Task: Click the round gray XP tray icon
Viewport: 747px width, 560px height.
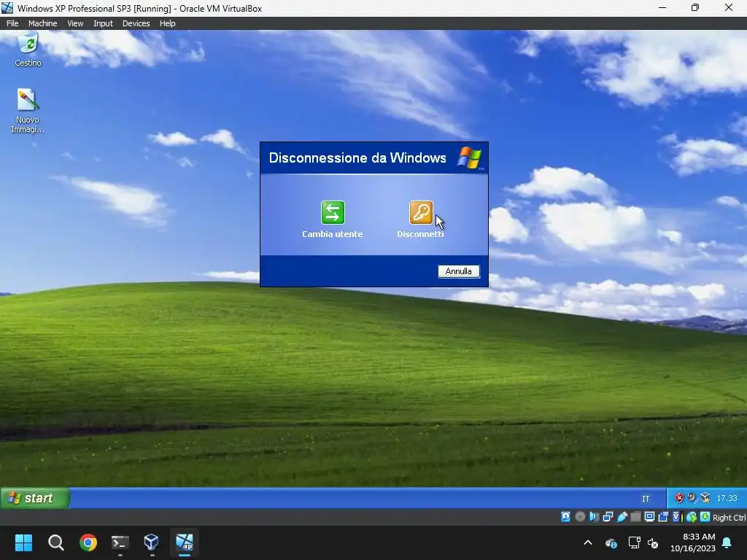Action: point(692,498)
